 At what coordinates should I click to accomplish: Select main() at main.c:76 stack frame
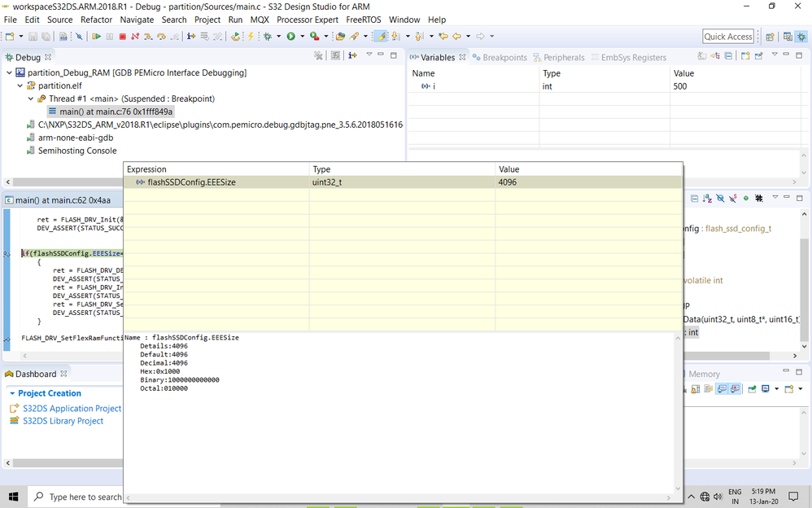[116, 112]
